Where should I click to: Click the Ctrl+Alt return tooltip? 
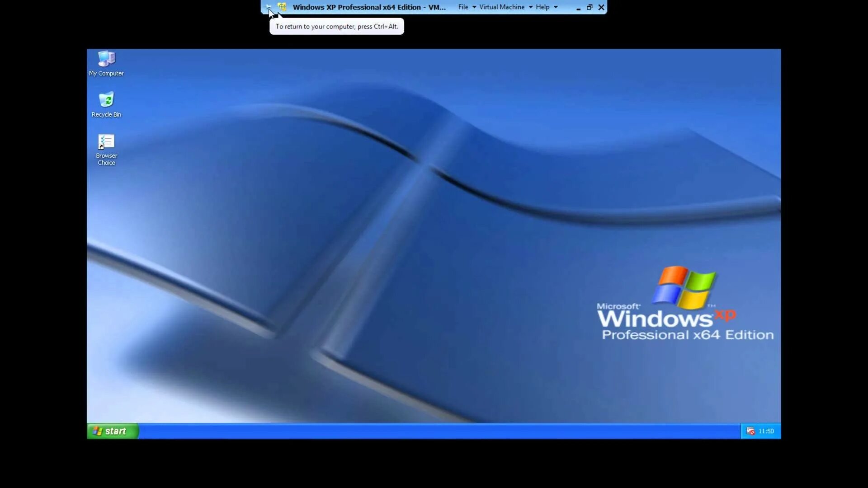click(x=337, y=27)
